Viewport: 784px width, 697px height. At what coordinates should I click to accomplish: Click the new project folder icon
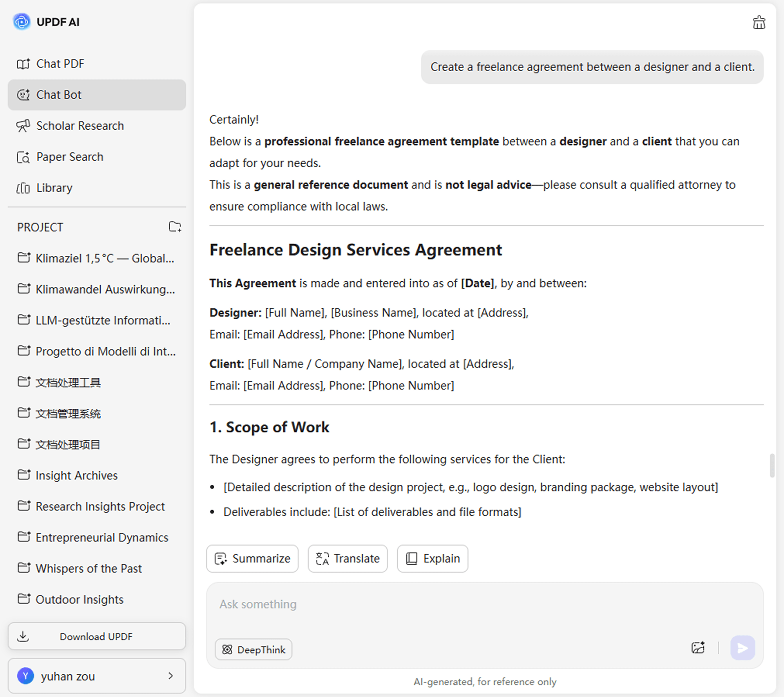pos(175,227)
